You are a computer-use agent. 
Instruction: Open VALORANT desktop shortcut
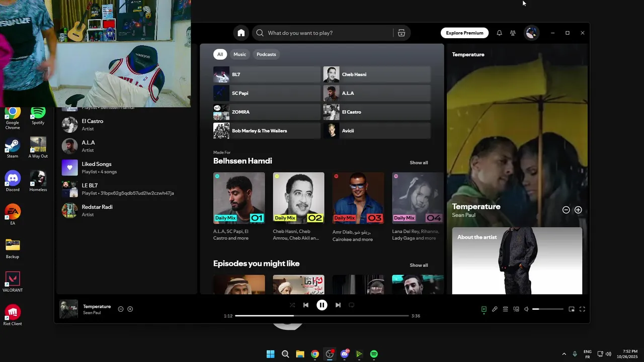tap(13, 283)
